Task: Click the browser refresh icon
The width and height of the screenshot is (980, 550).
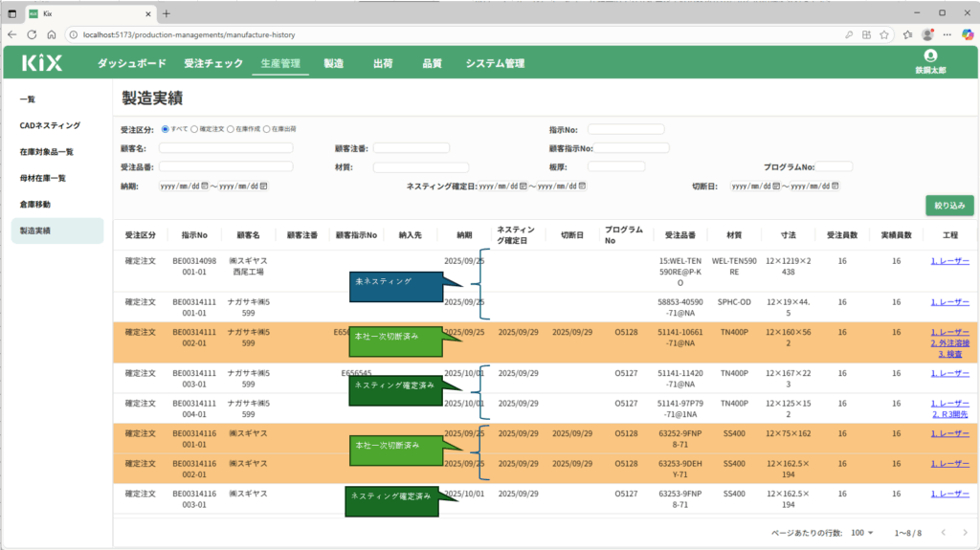Action: [x=33, y=34]
